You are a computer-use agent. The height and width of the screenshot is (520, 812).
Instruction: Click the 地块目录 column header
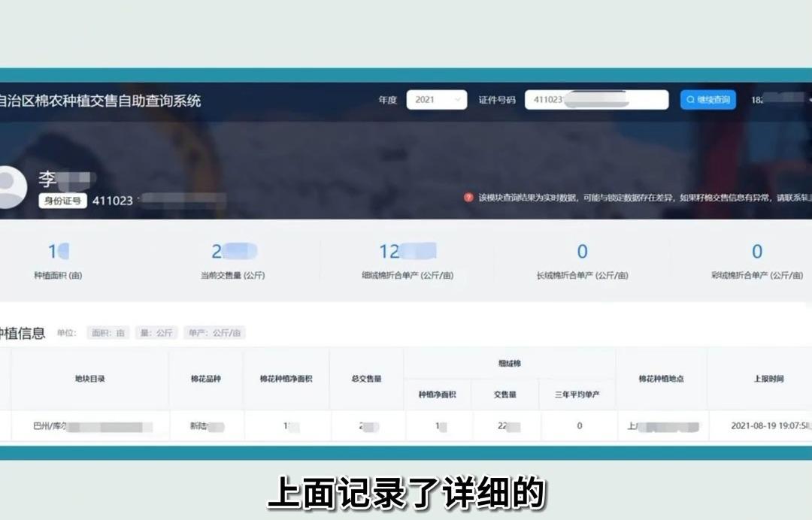click(90, 379)
